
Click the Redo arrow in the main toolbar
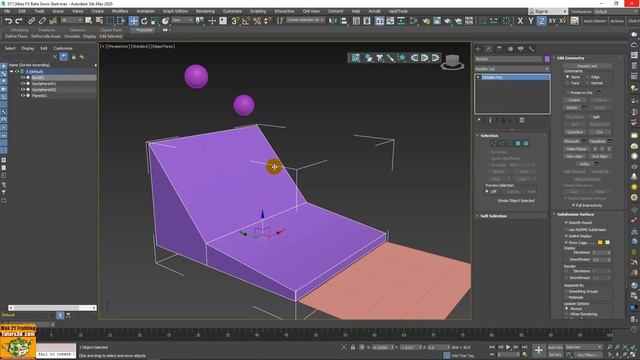coord(19,21)
